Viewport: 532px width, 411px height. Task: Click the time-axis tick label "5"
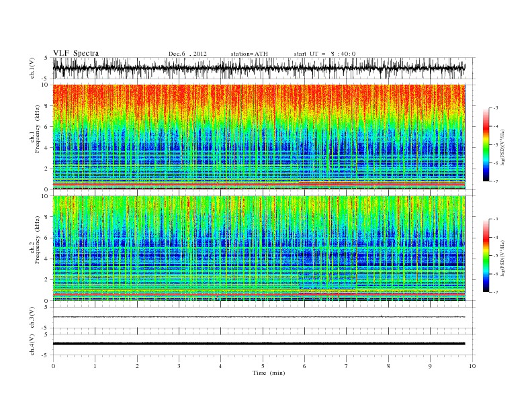[263, 366]
